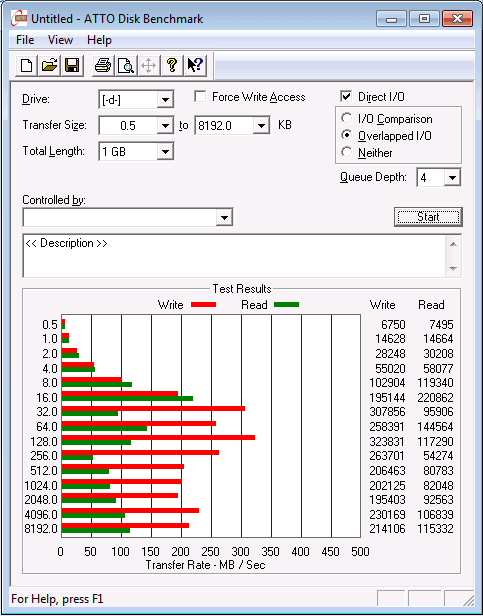This screenshot has height=616, width=483.
Task: Click the red Write legend swatch
Action: pos(204,304)
